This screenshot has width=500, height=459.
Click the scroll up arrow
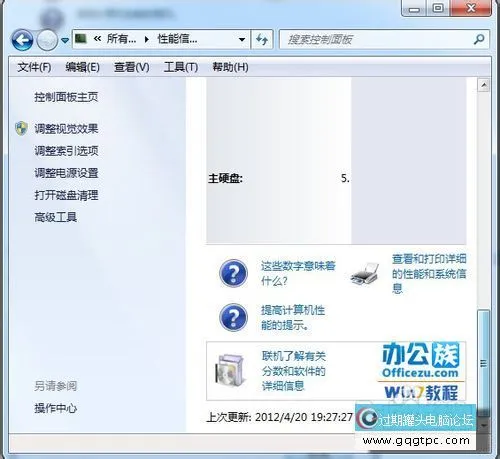point(483,85)
